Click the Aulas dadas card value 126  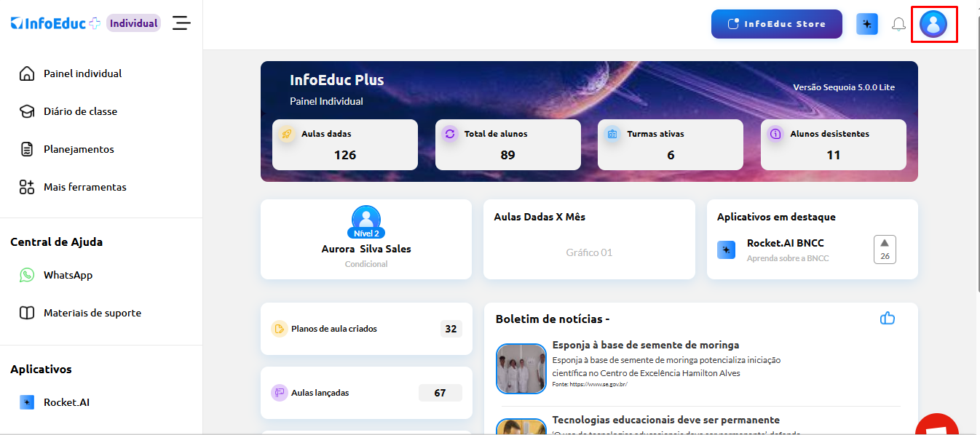pyautogui.click(x=345, y=155)
